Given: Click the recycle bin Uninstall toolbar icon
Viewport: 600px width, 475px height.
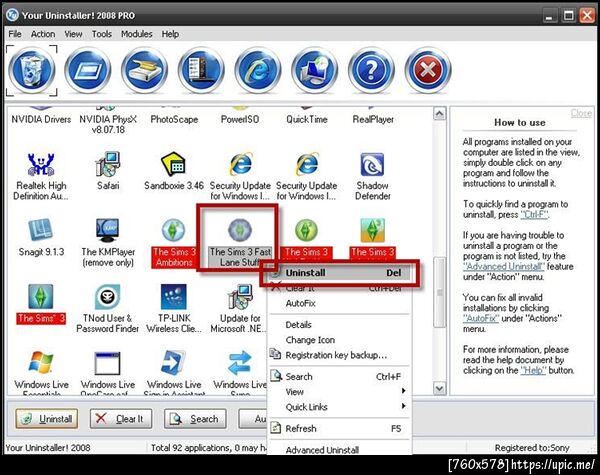Looking at the screenshot, I should click(x=32, y=70).
